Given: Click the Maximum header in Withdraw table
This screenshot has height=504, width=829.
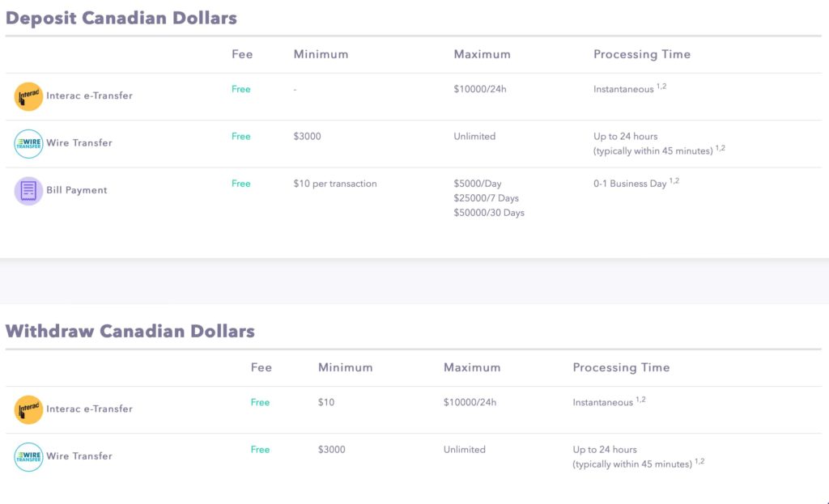Looking at the screenshot, I should (472, 368).
